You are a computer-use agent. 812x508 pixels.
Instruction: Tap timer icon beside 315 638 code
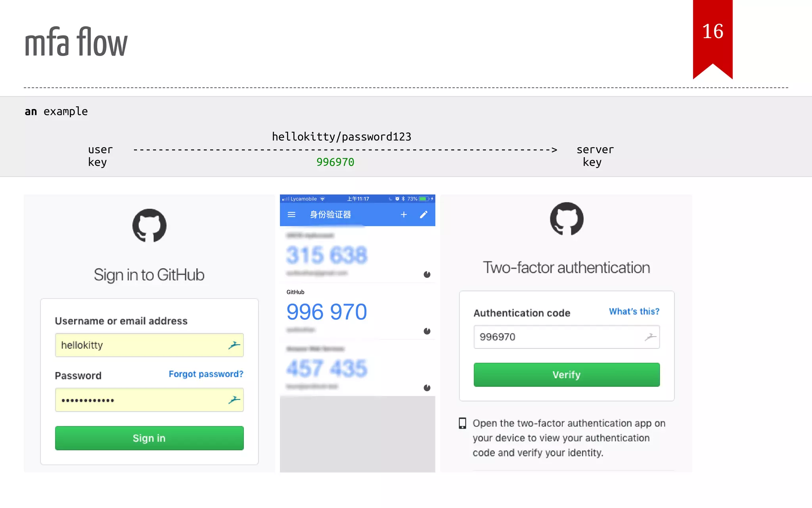(x=427, y=274)
